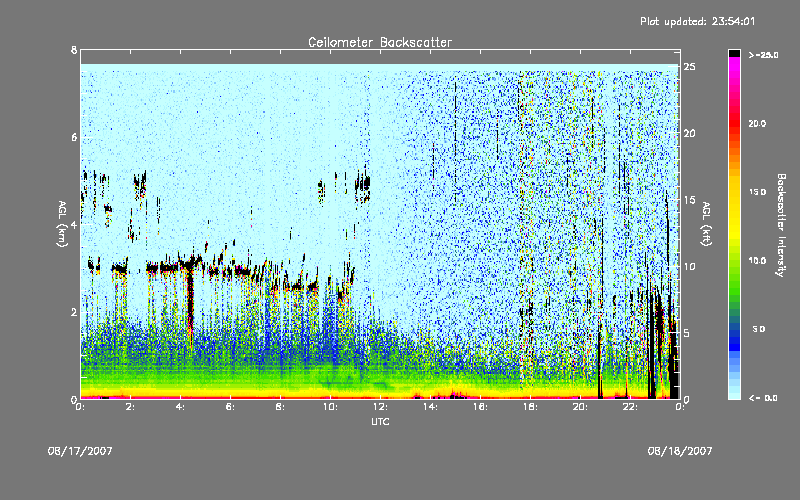Click the "AGL (km)" axis label

pos(62,224)
